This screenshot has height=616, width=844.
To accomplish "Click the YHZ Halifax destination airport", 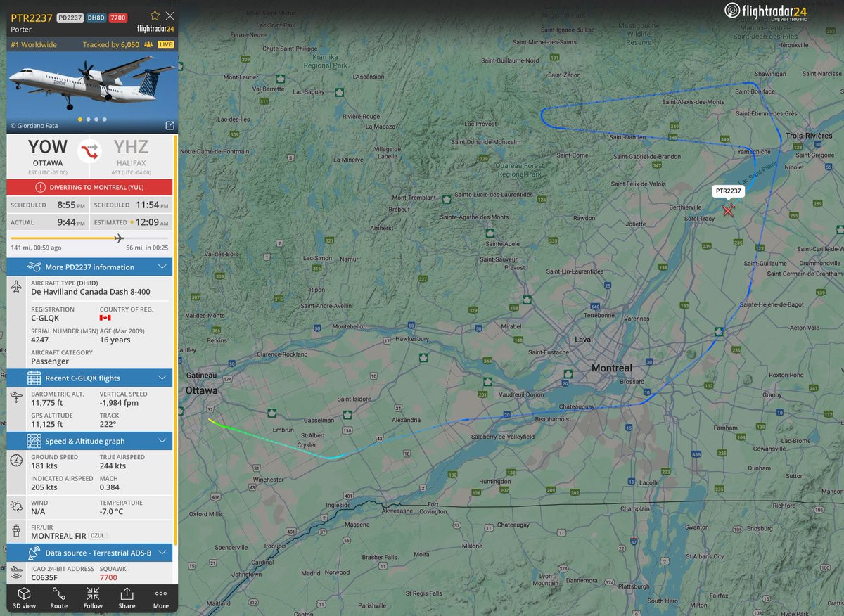I will point(131,155).
